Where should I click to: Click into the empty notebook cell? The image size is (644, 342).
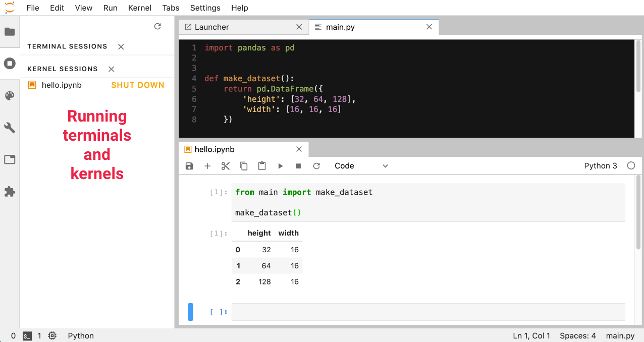point(428,312)
